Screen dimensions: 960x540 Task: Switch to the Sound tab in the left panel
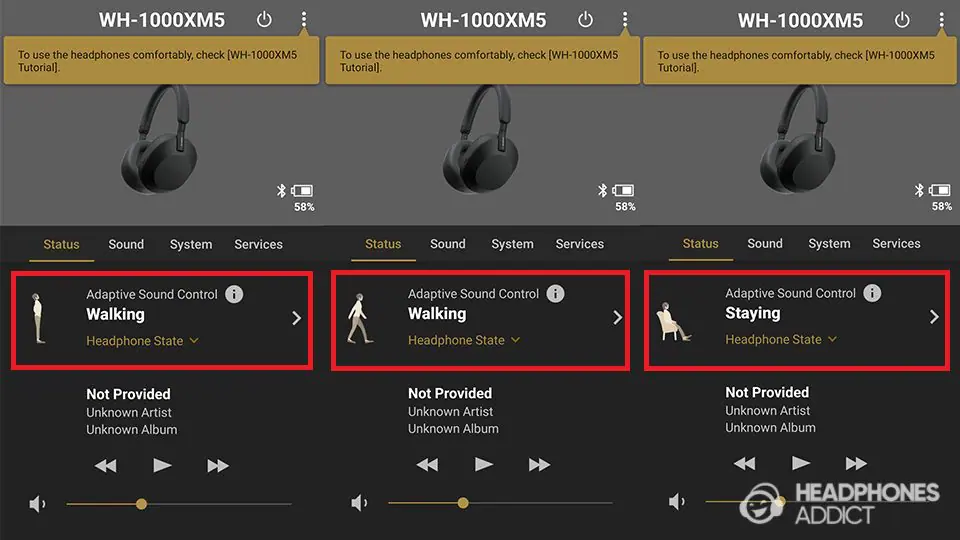(x=126, y=244)
